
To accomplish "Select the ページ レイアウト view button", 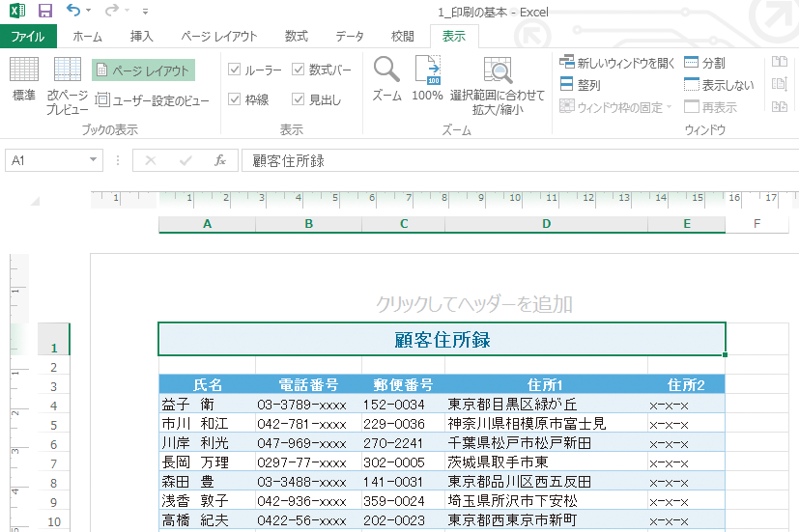I will coord(143,70).
